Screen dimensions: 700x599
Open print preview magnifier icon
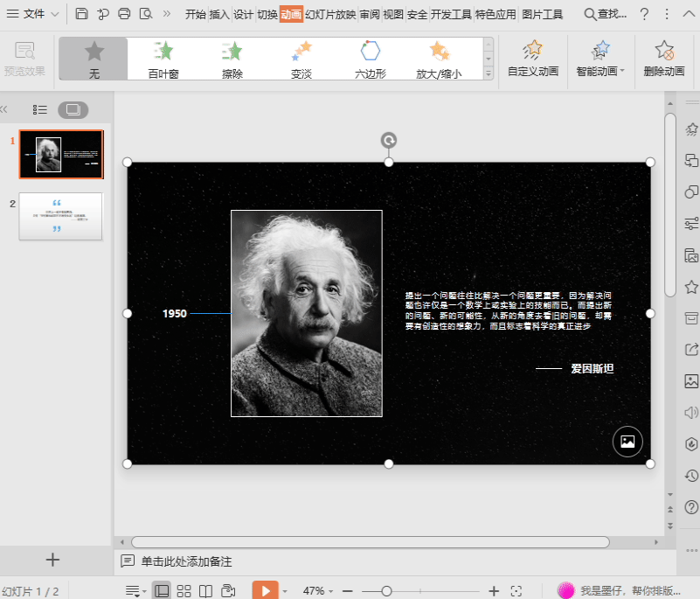click(146, 14)
